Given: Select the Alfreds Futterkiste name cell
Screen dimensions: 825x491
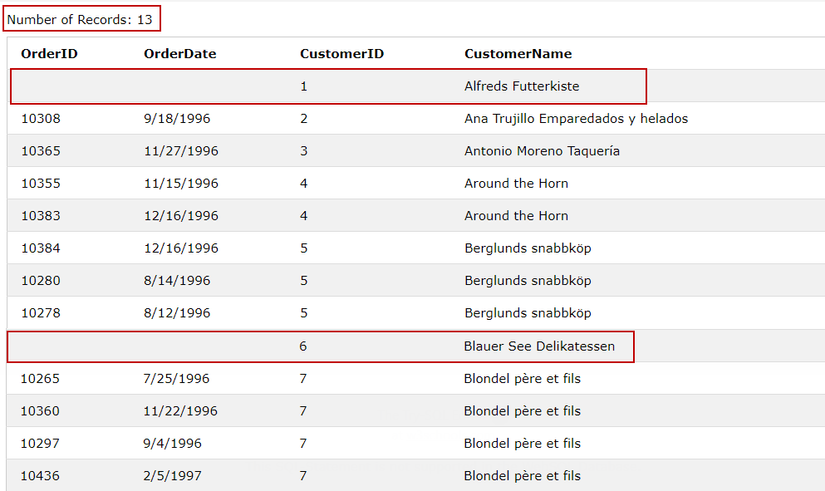Looking at the screenshot, I should click(x=522, y=87).
